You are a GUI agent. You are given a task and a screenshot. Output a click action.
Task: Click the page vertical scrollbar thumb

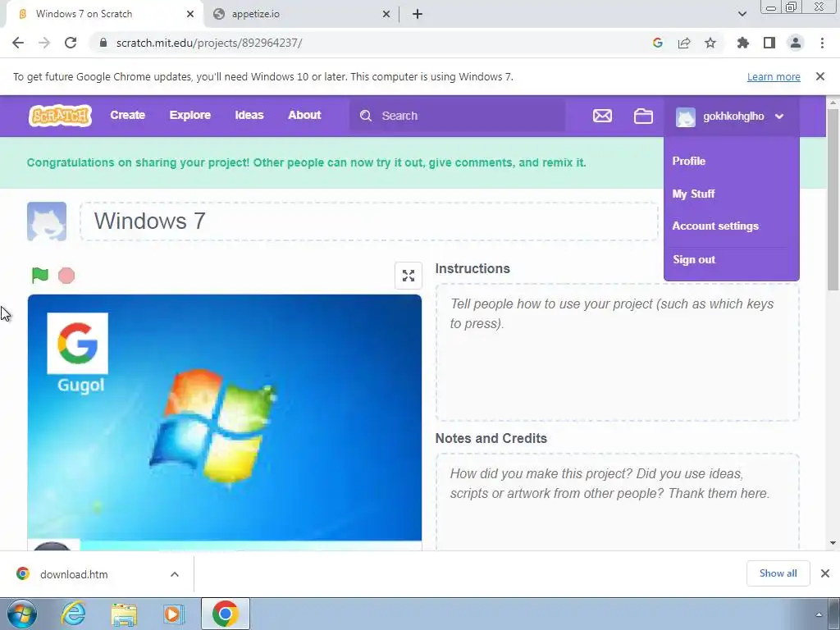coord(833,200)
